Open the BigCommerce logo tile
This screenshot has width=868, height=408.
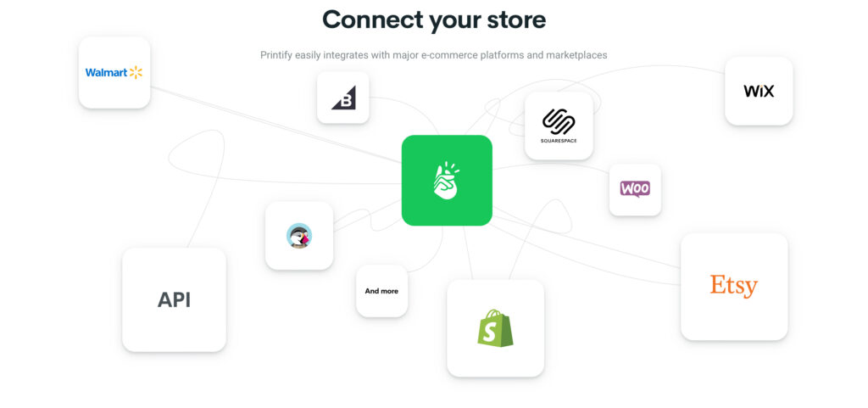coord(343,98)
